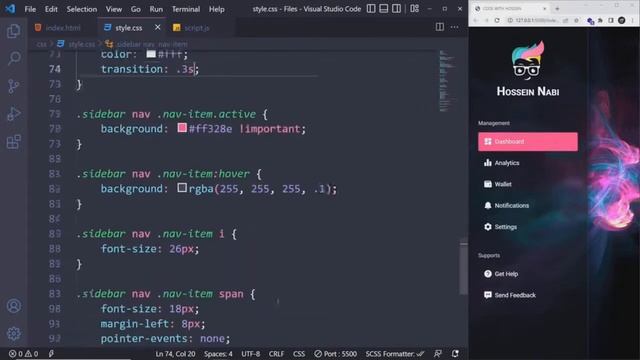Click the Settings gear in web sidebar
Screen dimensions: 640x360
[488, 227]
